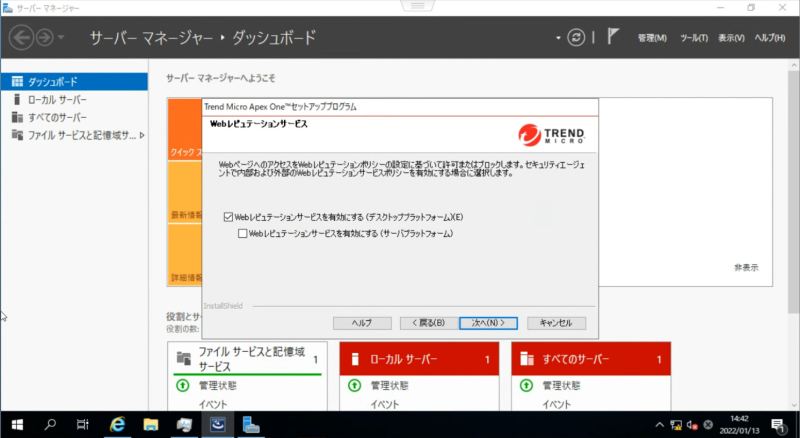Click Server Manager icon on taskbar

[251, 425]
